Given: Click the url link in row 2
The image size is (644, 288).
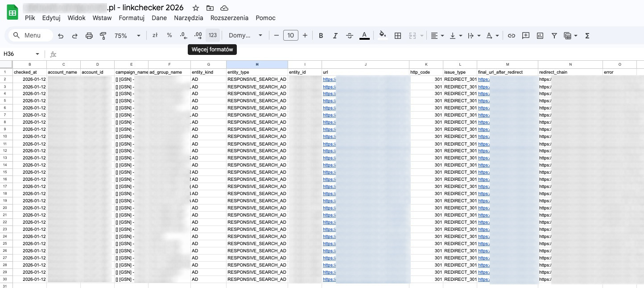Looking at the screenshot, I should click(329, 79).
